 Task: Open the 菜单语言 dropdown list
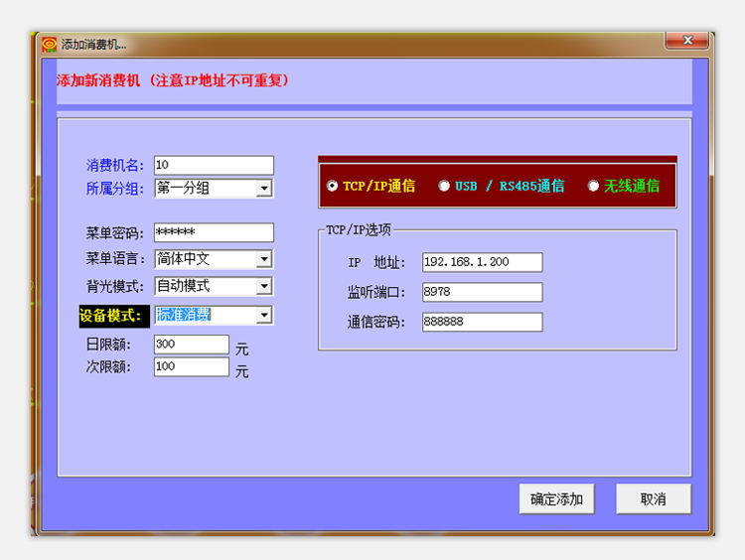tap(264, 259)
